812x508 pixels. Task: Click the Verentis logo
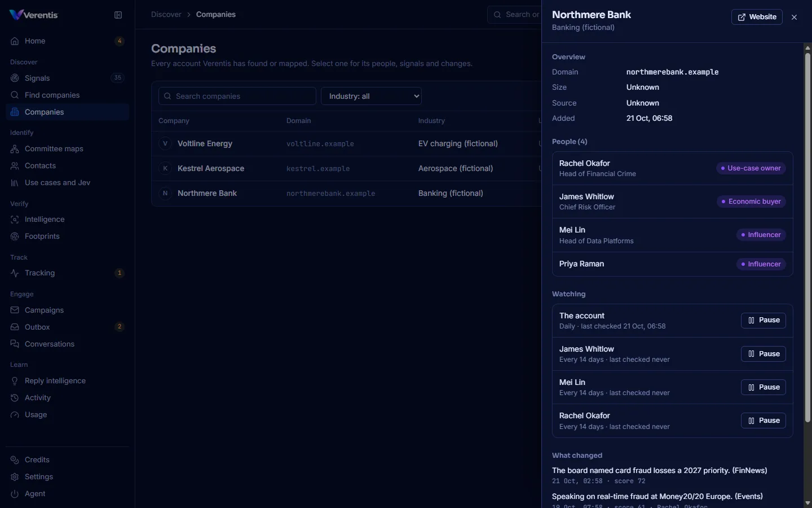pos(34,15)
